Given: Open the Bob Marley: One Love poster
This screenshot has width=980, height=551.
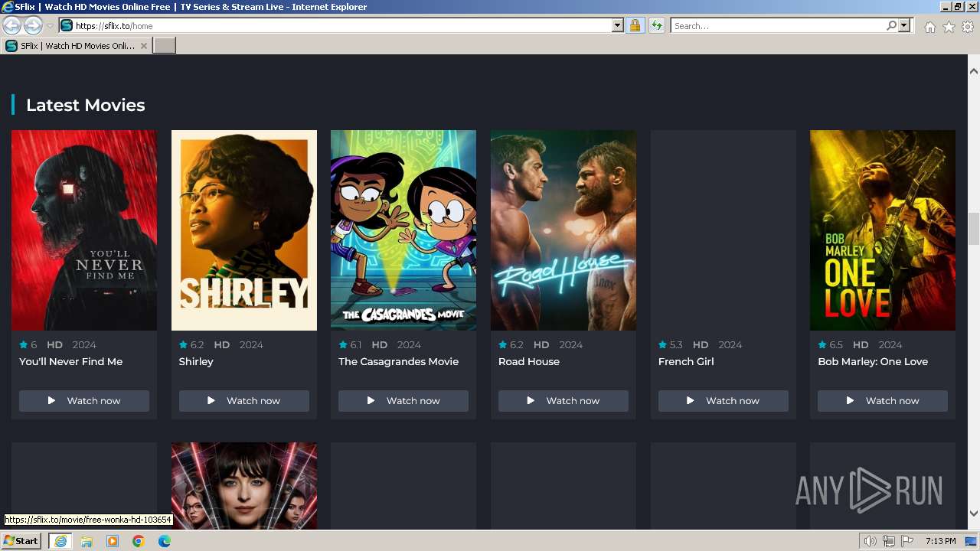Looking at the screenshot, I should tap(883, 230).
